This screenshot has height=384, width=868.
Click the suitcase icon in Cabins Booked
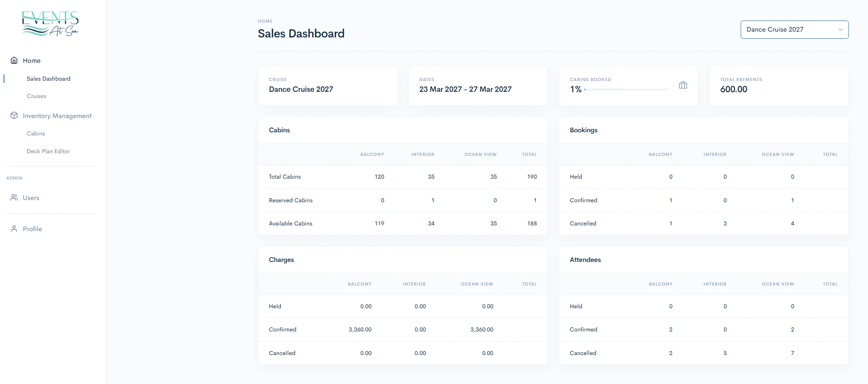[x=683, y=85]
